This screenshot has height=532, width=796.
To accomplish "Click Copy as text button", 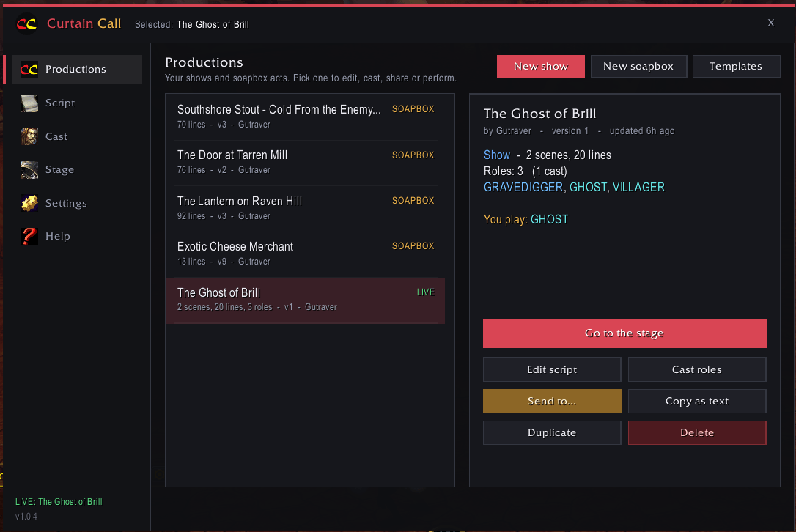I will point(697,401).
